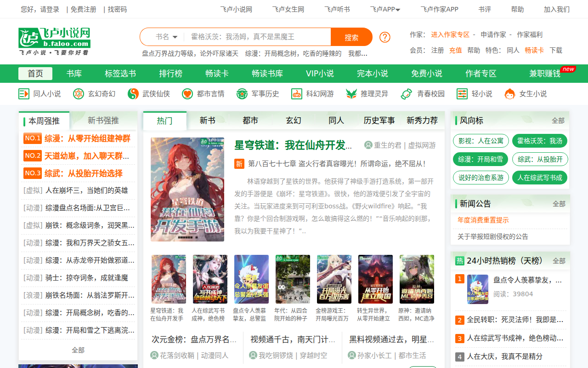Open 人在崩坏三，当她们的英雄

pyautogui.click(x=87, y=190)
